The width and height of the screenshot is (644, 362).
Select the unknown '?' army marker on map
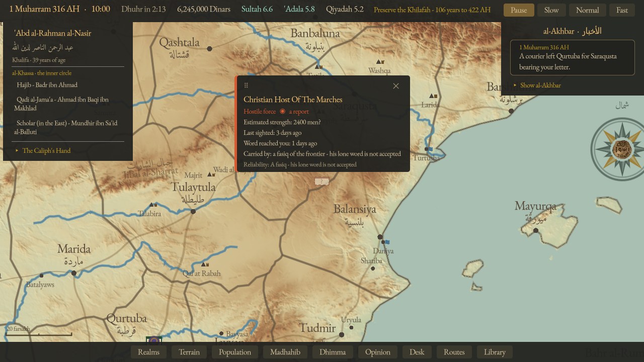[322, 182]
